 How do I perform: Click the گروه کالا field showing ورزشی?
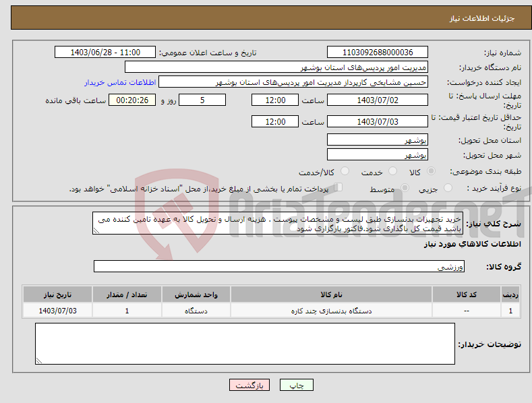click(279, 266)
